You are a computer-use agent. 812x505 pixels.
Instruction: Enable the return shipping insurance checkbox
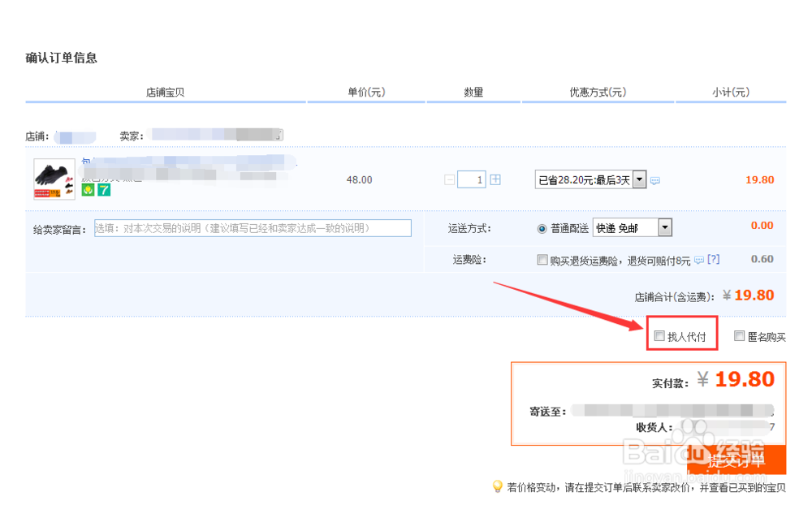tap(542, 259)
